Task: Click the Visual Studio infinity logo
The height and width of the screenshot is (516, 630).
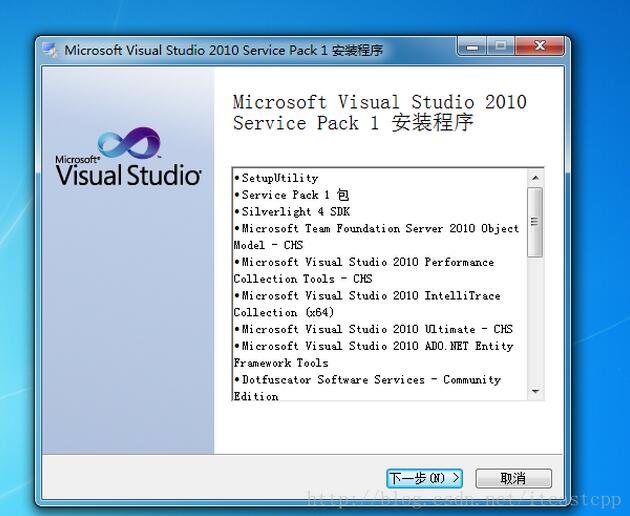Action: point(129,143)
